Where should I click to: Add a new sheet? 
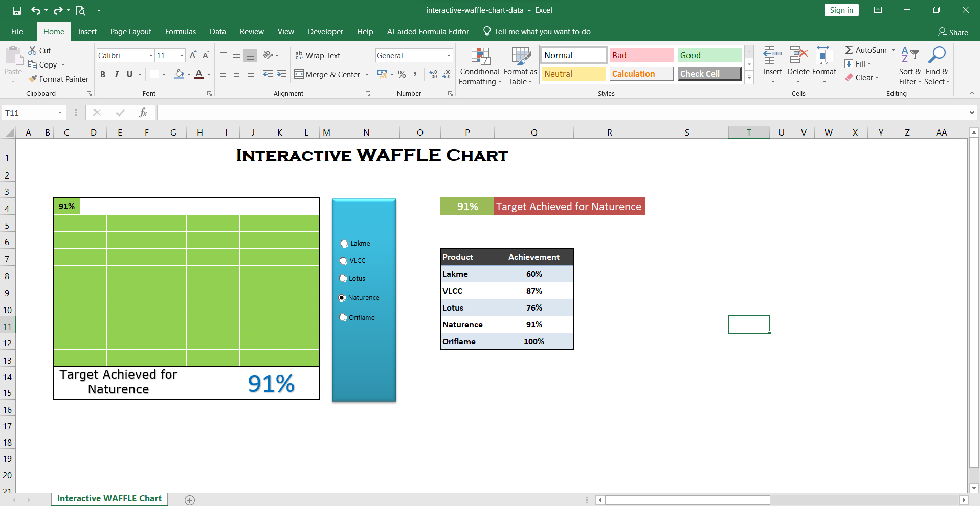pos(190,500)
